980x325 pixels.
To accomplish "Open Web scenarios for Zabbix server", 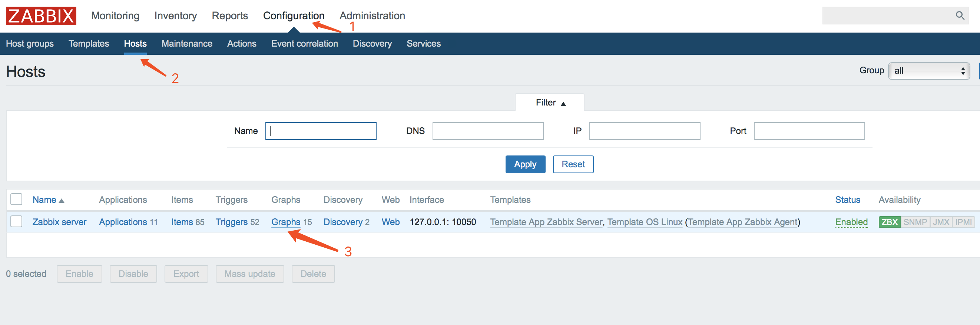I will click(390, 222).
